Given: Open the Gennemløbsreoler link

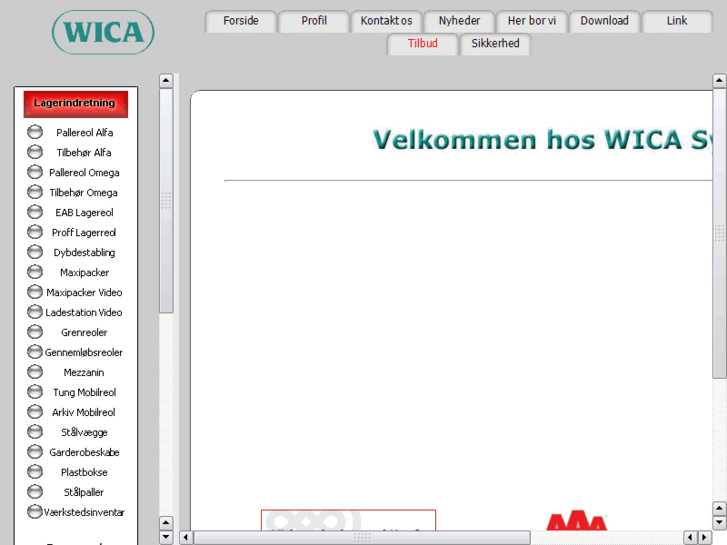Looking at the screenshot, I should (84, 352).
